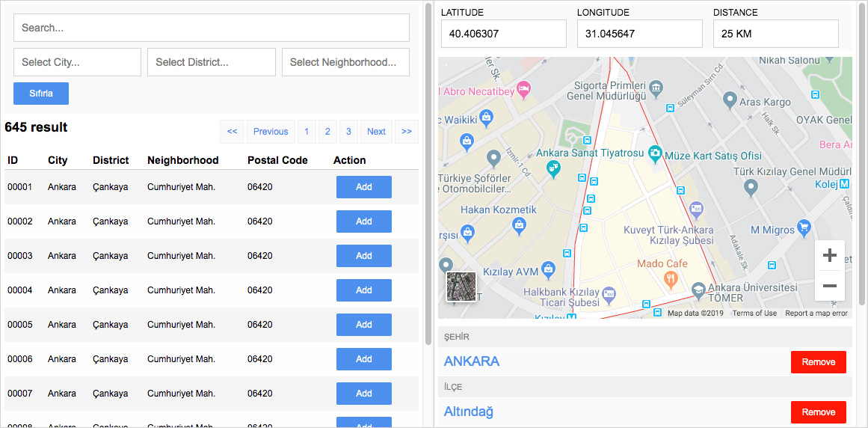Viewport: 868px width, 428px height.
Task: Click the Ankara Sanat Tiyatrosu marker
Action: pyautogui.click(x=553, y=168)
